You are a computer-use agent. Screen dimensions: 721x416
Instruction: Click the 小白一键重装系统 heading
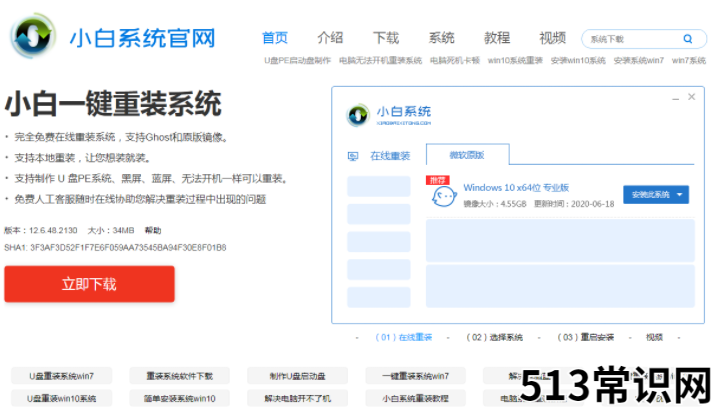click(113, 103)
